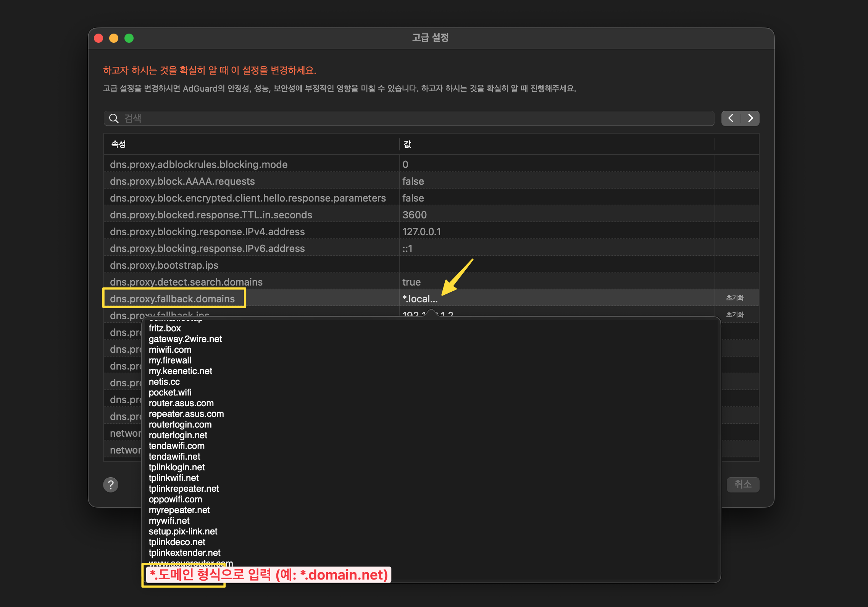868x607 pixels.
Task: Select dns.proxy.detect.search.domains row
Action: click(431, 282)
